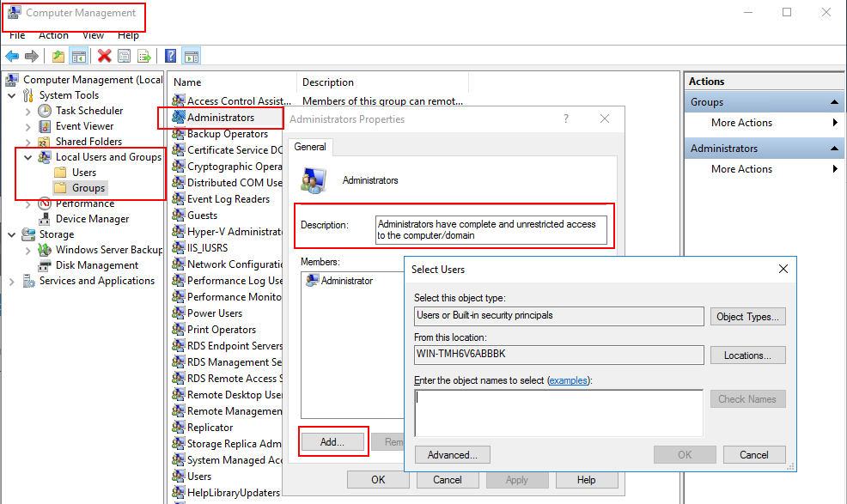Select the Replicator group
The image size is (847, 504).
coord(210,428)
